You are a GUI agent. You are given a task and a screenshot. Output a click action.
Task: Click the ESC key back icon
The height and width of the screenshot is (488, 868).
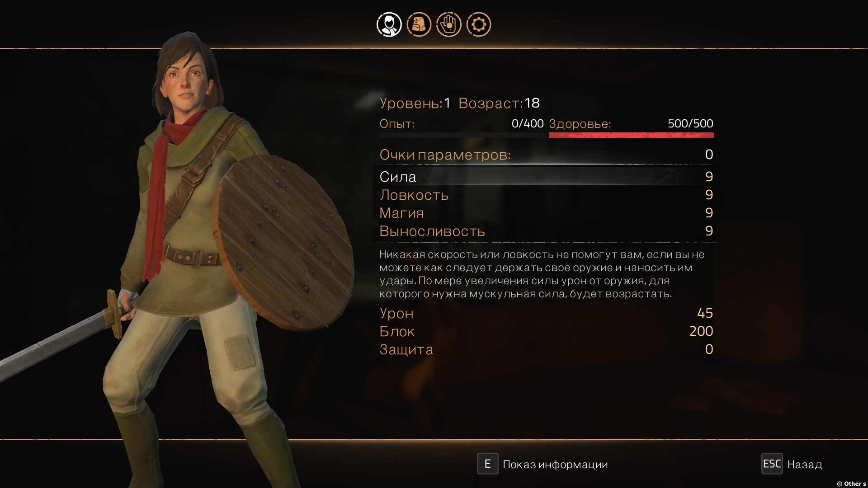pyautogui.click(x=772, y=464)
